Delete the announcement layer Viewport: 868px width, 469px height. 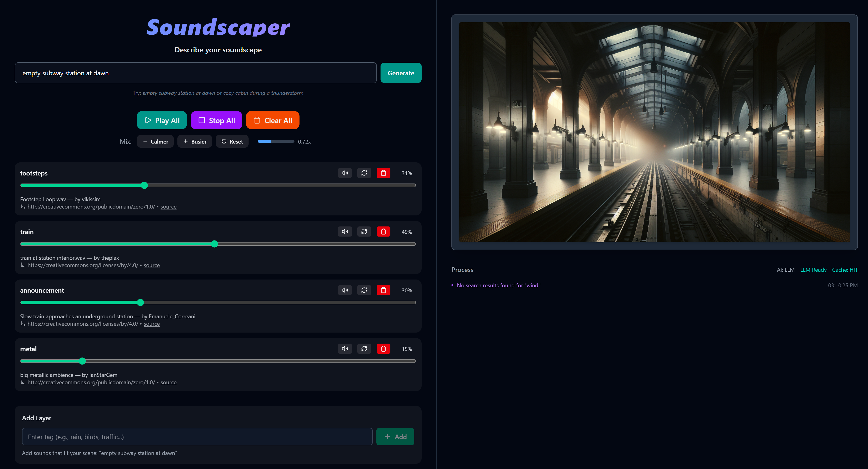pos(383,290)
